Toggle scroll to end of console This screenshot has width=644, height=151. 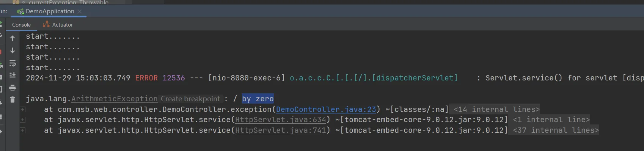13,75
